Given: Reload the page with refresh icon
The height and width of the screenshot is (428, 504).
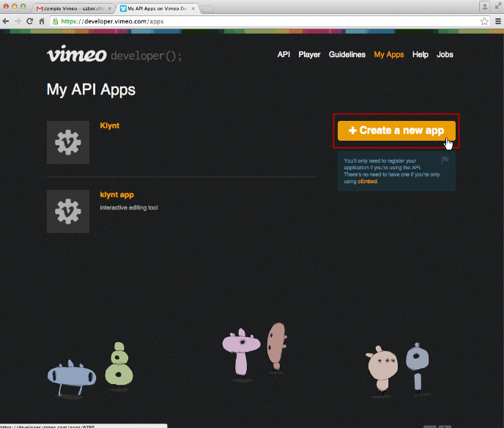Looking at the screenshot, I should point(29,21).
